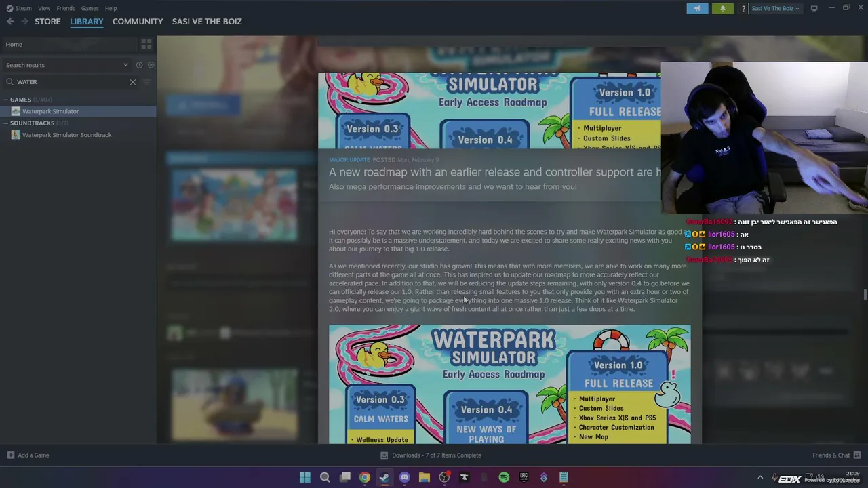This screenshot has height=488, width=868.
Task: Open the Friends menu
Action: click(66, 8)
